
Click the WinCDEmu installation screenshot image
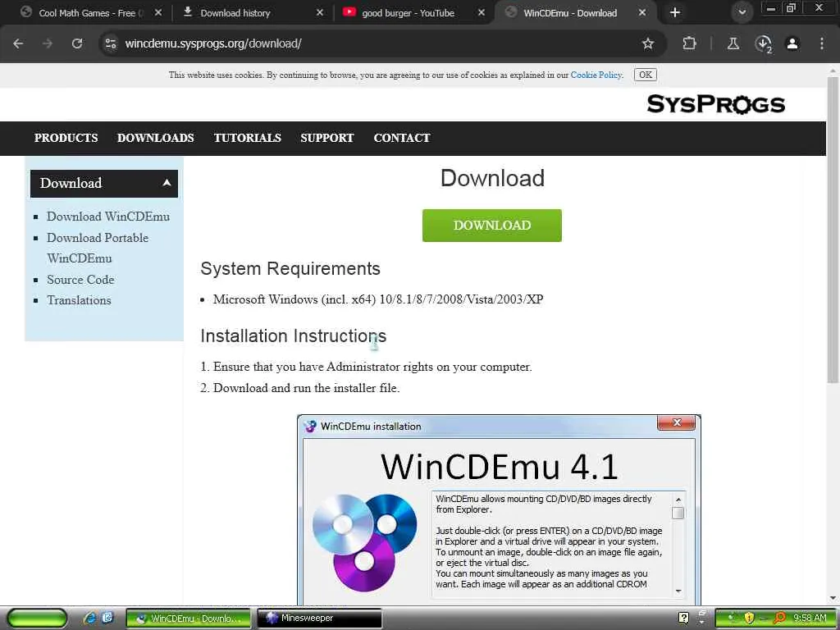499,510
